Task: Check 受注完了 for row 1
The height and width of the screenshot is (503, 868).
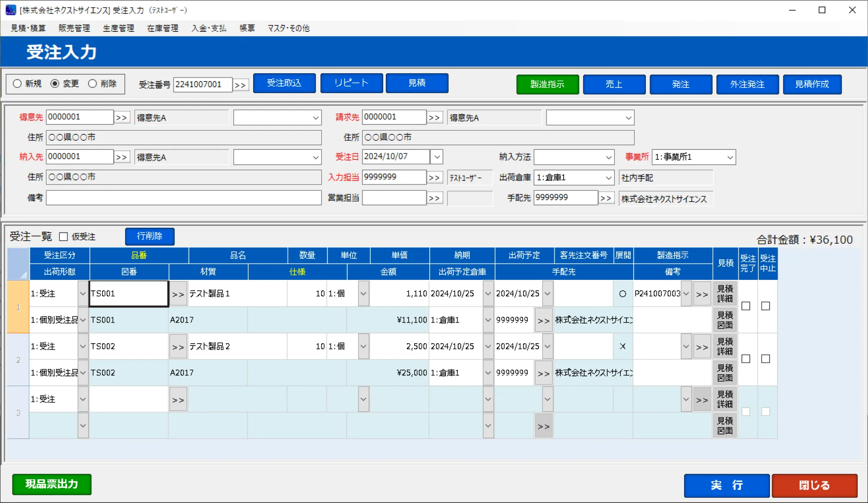Action: click(746, 306)
